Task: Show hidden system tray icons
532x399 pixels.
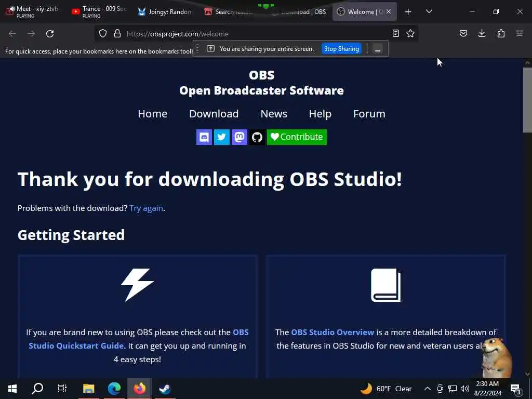Action: pos(428,389)
